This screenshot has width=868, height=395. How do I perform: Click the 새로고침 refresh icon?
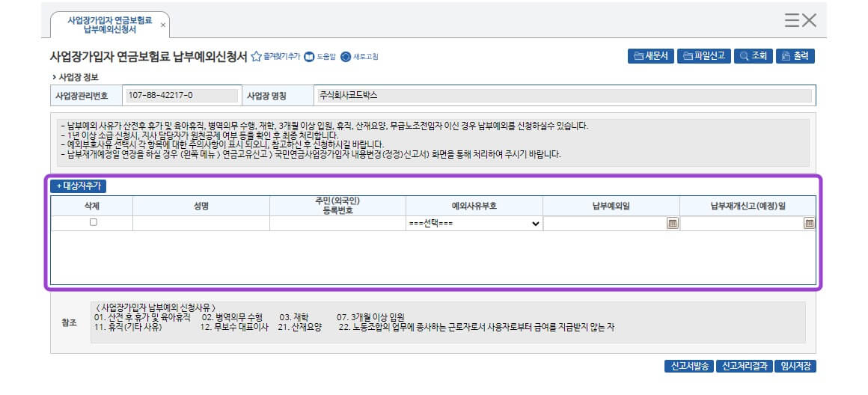[346, 57]
